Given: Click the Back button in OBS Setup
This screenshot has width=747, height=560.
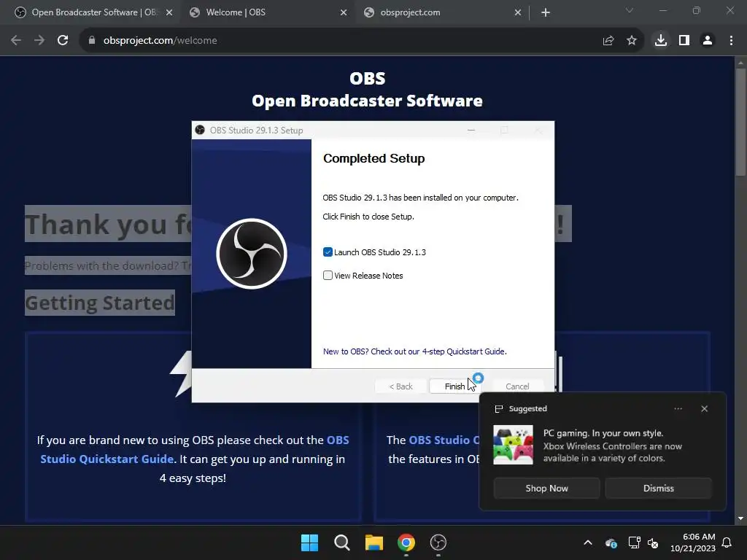Looking at the screenshot, I should [400, 386].
